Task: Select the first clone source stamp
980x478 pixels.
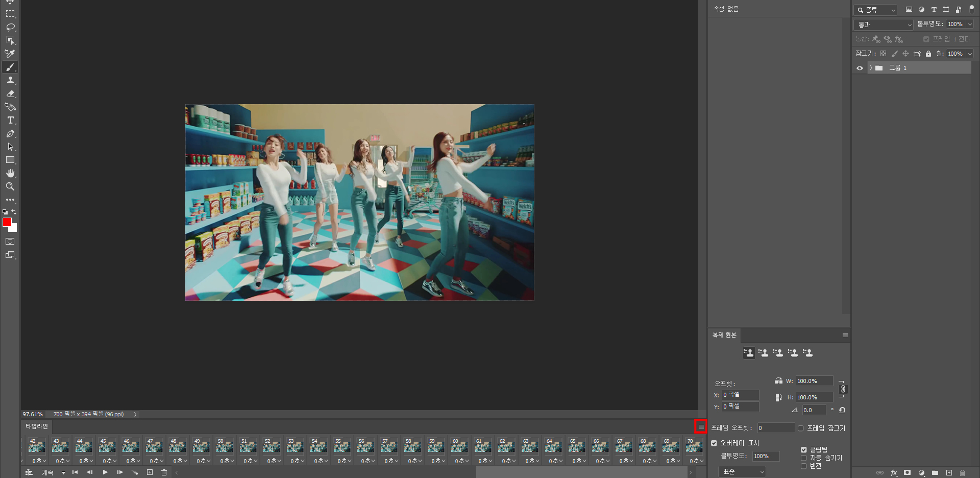Action: 749,353
